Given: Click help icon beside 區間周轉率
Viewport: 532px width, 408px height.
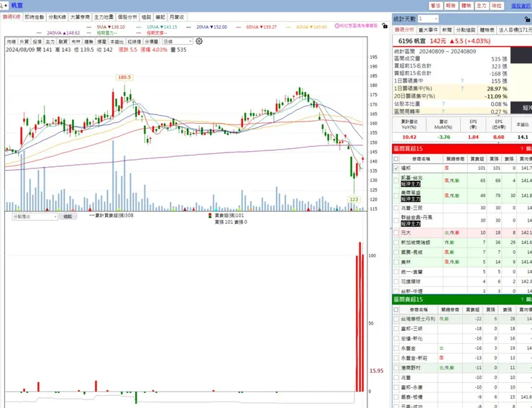Looking at the screenshot, I should (444, 111).
